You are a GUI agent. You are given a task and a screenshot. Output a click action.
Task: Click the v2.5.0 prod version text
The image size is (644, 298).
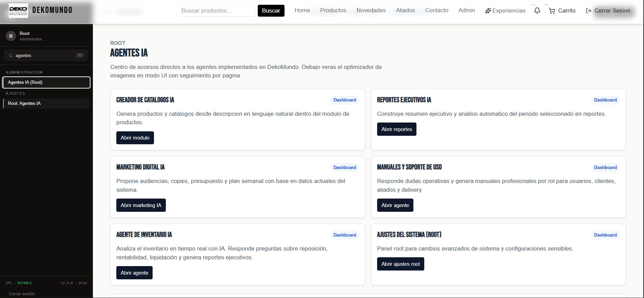[x=74, y=283]
